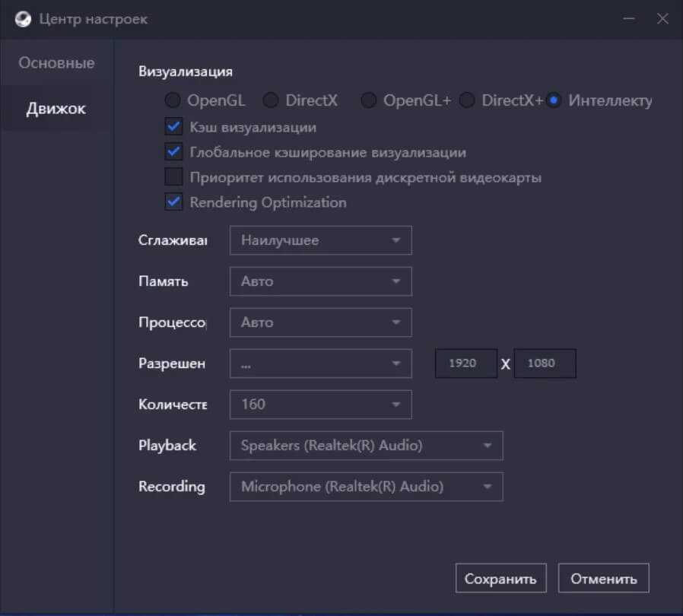Select the OpenGL+ rendering option
The height and width of the screenshot is (616, 683).
click(x=369, y=100)
